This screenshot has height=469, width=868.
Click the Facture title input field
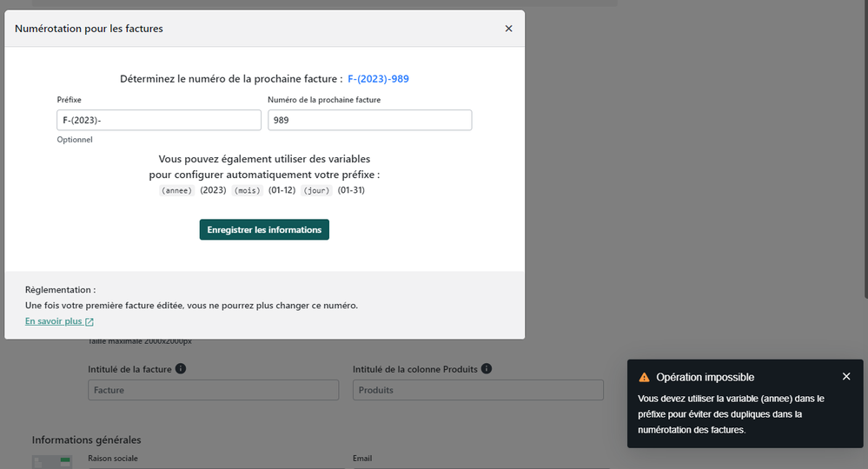click(x=213, y=390)
